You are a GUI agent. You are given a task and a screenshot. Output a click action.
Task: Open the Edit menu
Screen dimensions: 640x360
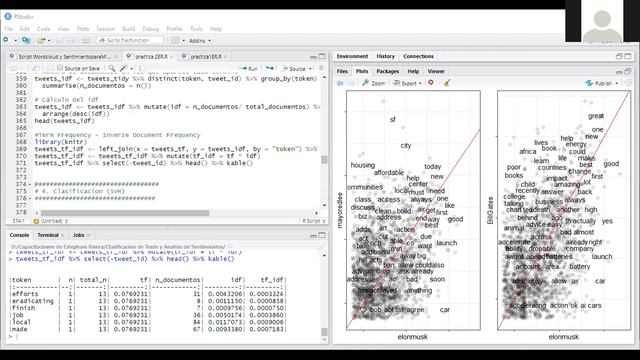coord(24,29)
